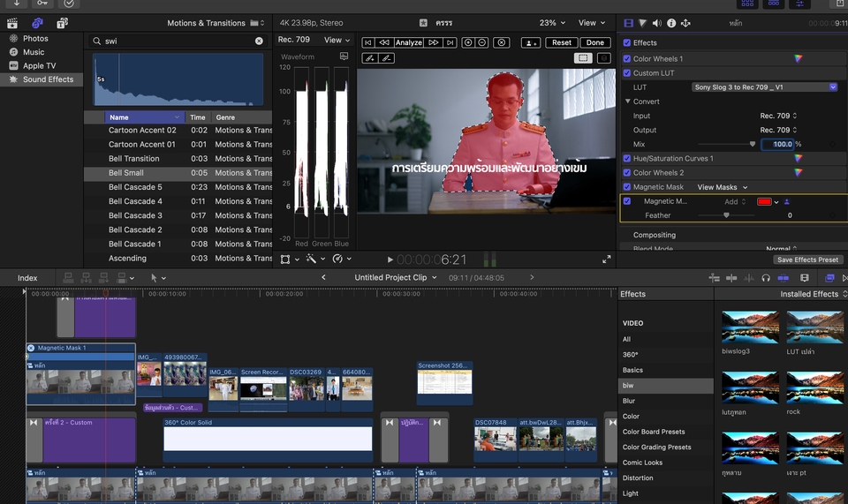Change the Output color space dropdown

click(778, 130)
